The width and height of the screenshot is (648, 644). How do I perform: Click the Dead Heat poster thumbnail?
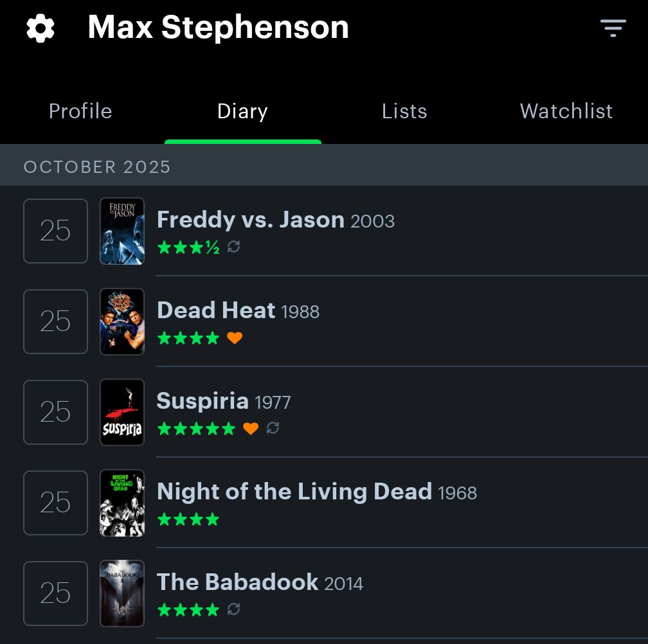pos(122,321)
